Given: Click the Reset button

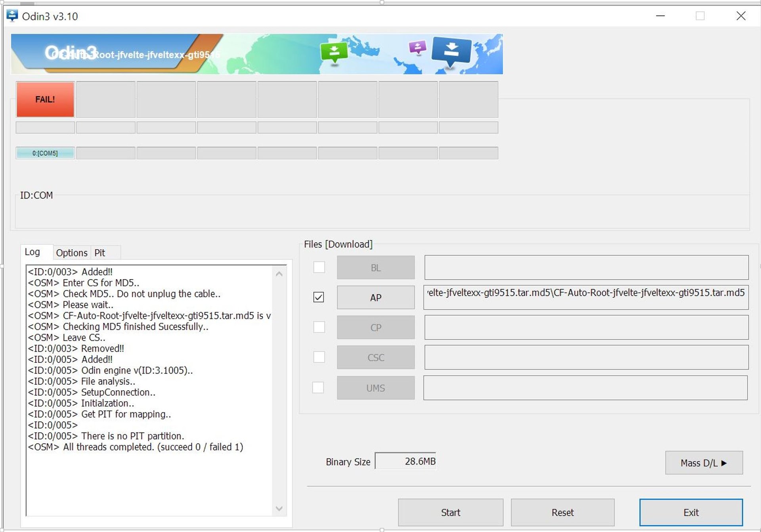Looking at the screenshot, I should [563, 512].
